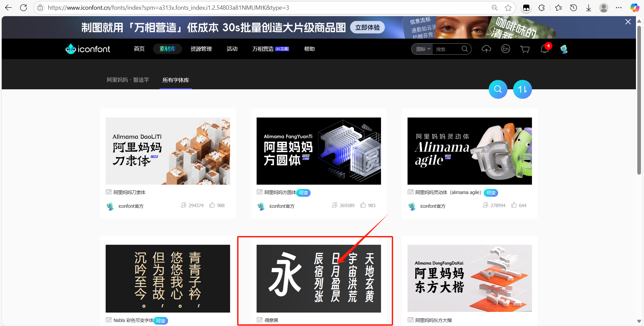Viewport: 644px width, 326px height.
Task: Switch to the 阿里妈妈·智造字 tab
Action: (128, 80)
